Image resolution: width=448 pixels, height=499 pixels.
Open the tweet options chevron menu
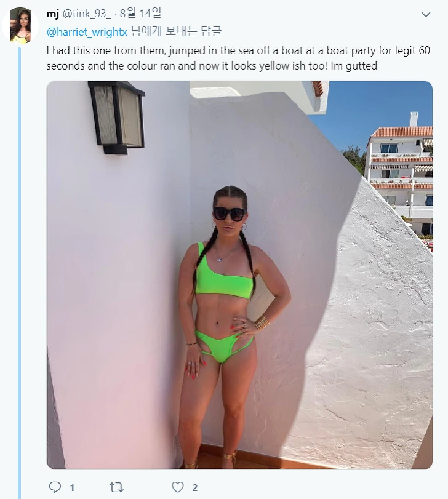pyautogui.click(x=425, y=14)
